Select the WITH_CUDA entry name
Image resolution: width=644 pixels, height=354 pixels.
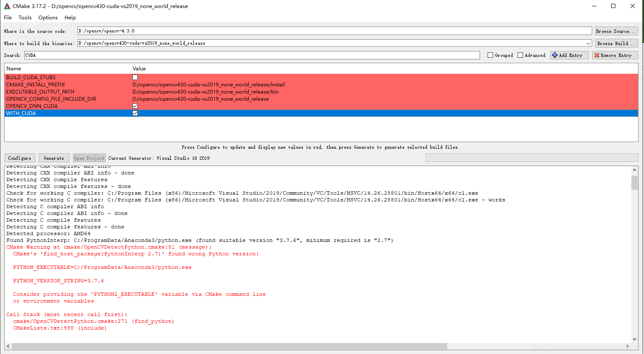tap(21, 113)
